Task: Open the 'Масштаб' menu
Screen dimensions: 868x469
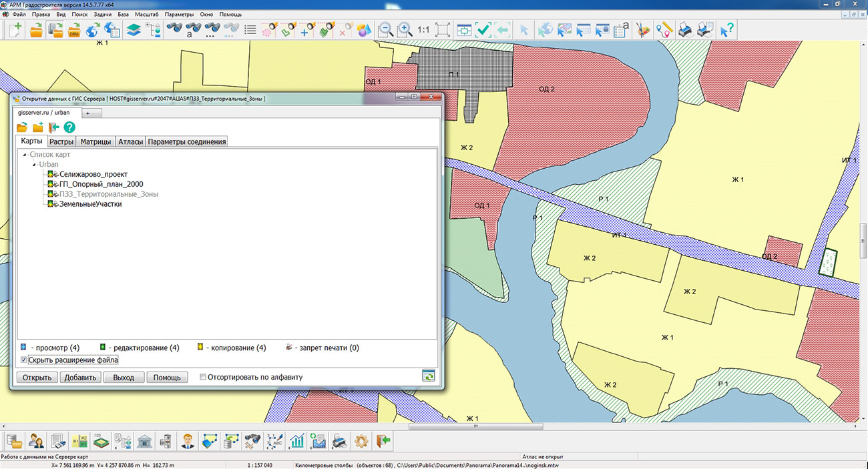Action: tap(146, 14)
